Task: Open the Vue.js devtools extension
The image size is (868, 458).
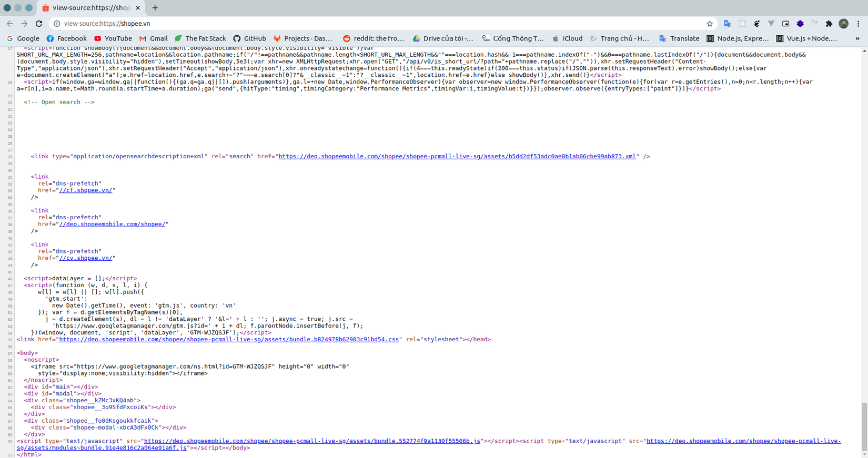Action: click(771, 24)
